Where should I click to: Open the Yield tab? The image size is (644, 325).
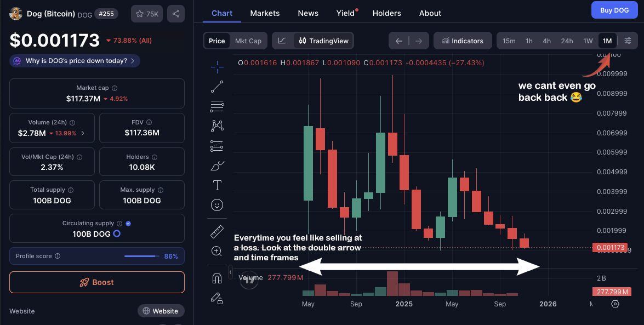pyautogui.click(x=345, y=13)
